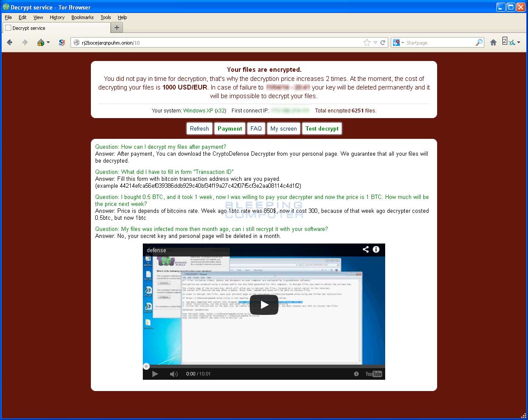528x420 pixels.
Task: Click the video time display 0:00 / 10:01
Action: click(198, 374)
